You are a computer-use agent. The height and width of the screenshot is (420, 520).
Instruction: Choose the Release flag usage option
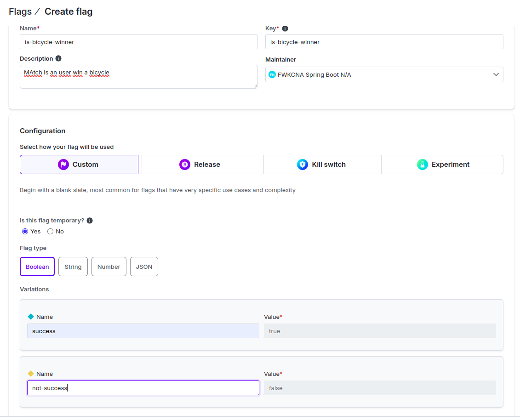click(200, 165)
